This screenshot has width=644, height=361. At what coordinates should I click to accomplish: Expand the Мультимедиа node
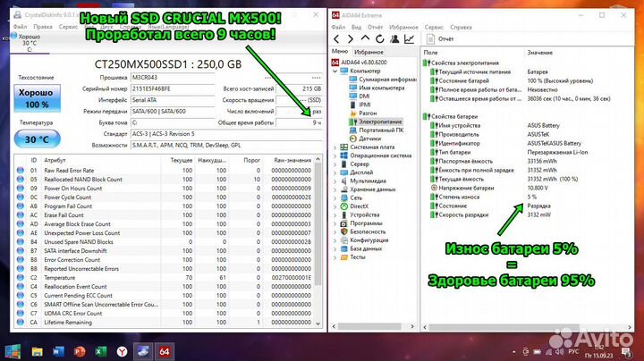(x=335, y=180)
